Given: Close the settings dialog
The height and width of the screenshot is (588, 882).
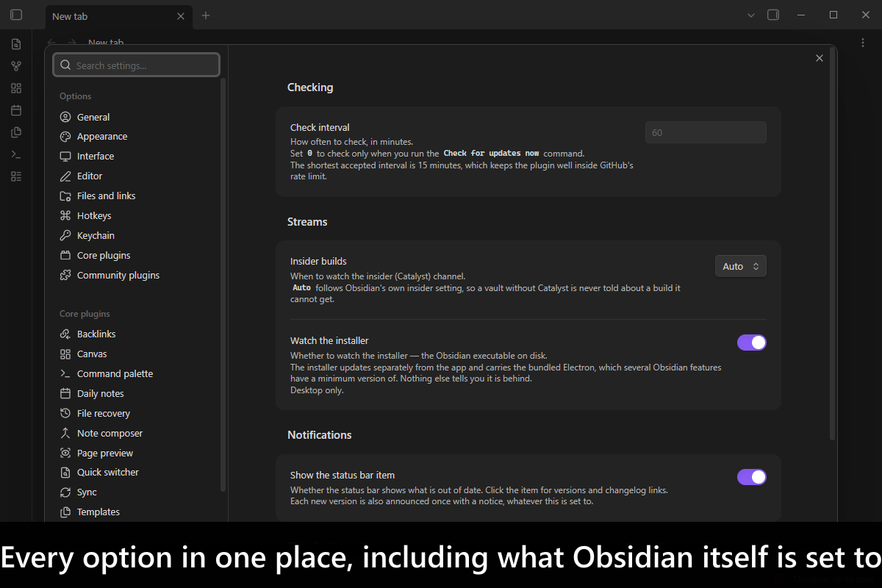Looking at the screenshot, I should pyautogui.click(x=820, y=58).
